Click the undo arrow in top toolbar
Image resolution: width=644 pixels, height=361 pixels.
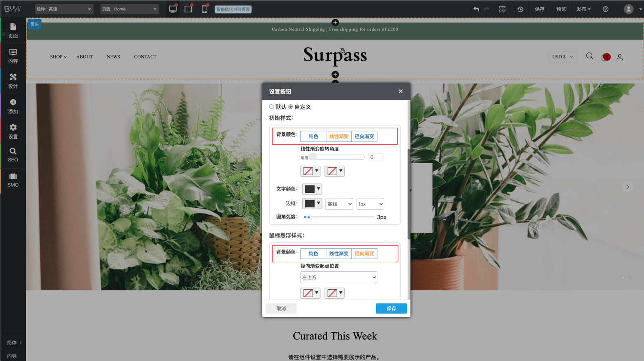(476, 9)
